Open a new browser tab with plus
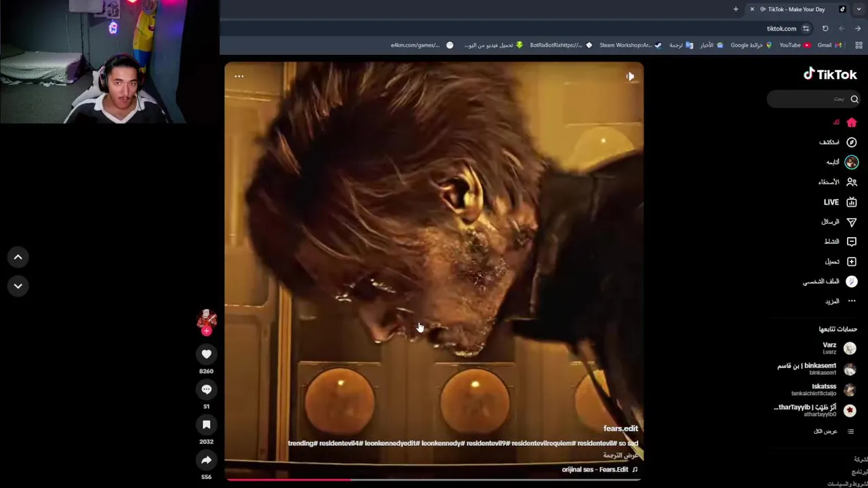The image size is (868, 488). coord(736,9)
